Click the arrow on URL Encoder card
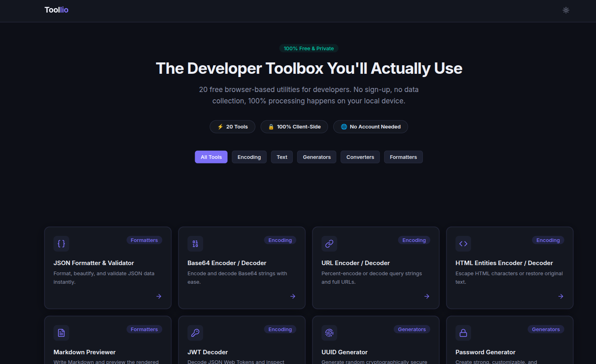596x364 pixels. point(427,296)
